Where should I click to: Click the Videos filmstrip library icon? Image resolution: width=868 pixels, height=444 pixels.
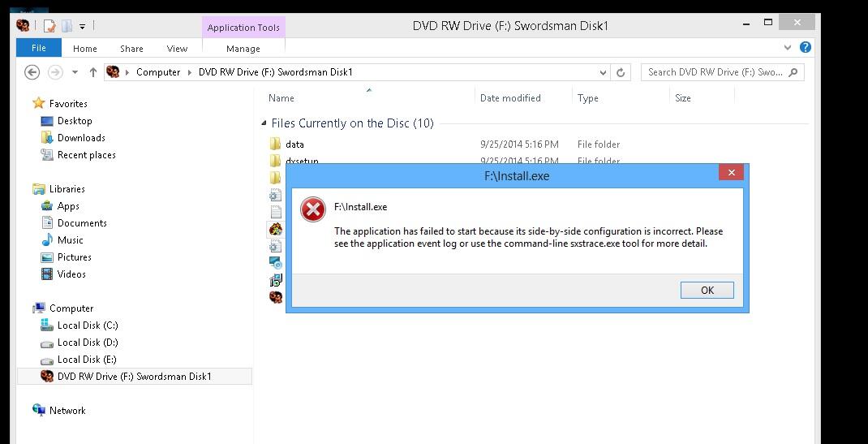click(x=47, y=274)
